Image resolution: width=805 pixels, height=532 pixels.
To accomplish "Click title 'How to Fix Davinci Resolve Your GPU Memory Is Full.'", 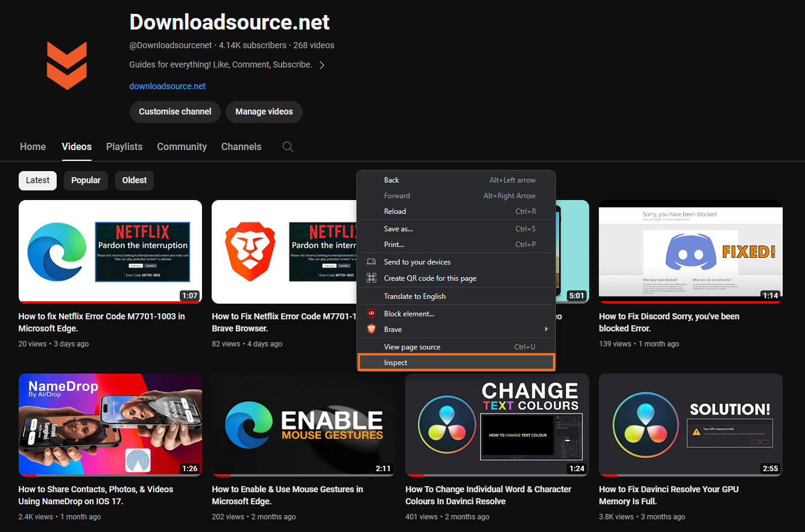I will 669,495.
